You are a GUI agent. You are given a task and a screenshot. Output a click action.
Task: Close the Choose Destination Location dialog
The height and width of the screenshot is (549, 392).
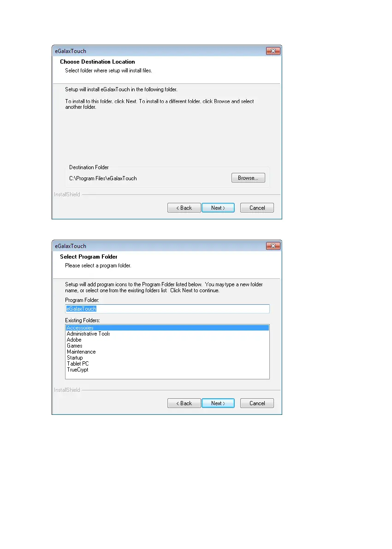(273, 51)
